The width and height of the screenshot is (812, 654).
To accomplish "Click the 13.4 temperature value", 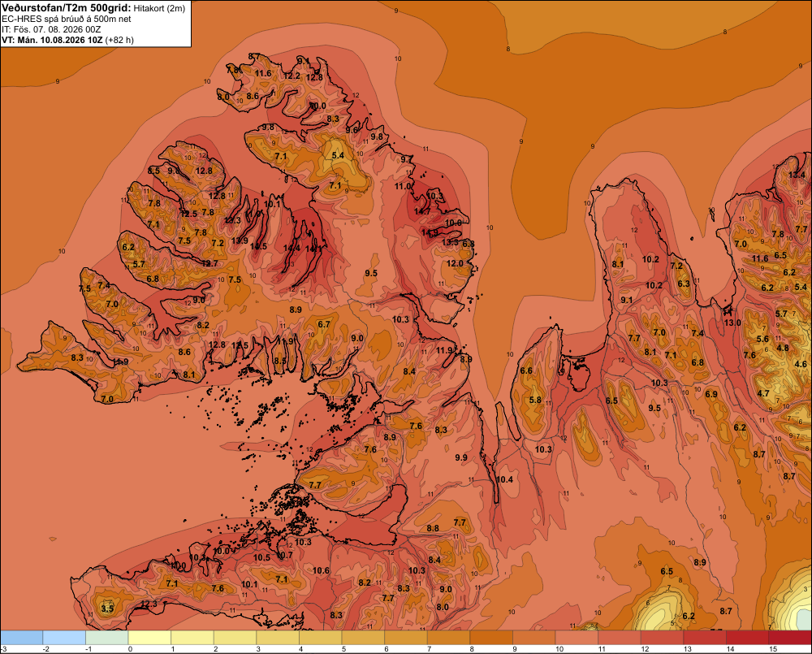I will 797,175.
